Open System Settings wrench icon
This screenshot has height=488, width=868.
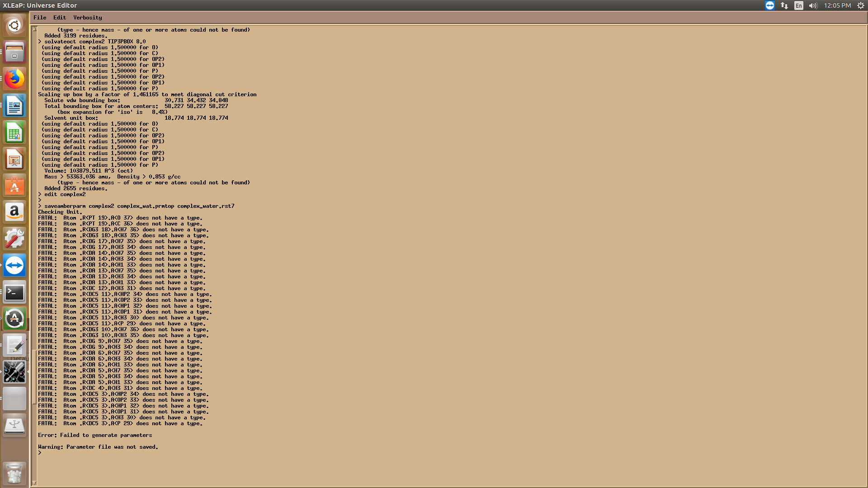coord(14,239)
